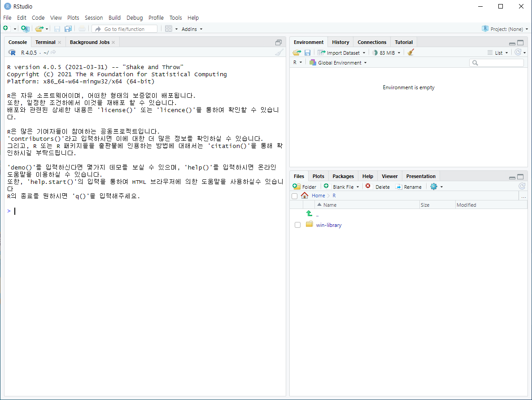Refresh file listing icon
The height and width of the screenshot is (400, 532).
522,186
